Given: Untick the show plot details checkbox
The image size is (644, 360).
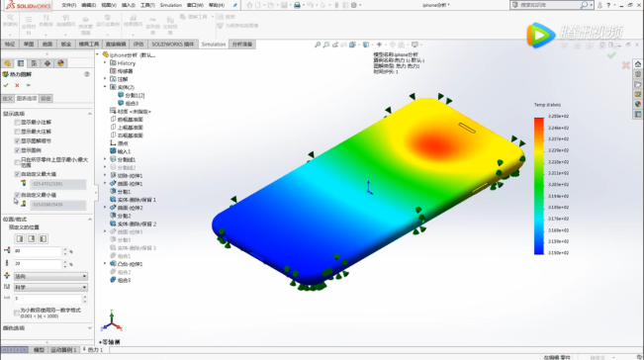Looking at the screenshot, I should tap(17, 141).
